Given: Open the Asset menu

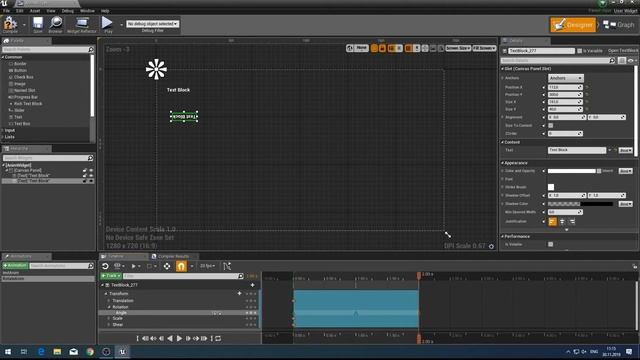Looking at the screenshot, I should point(35,11).
